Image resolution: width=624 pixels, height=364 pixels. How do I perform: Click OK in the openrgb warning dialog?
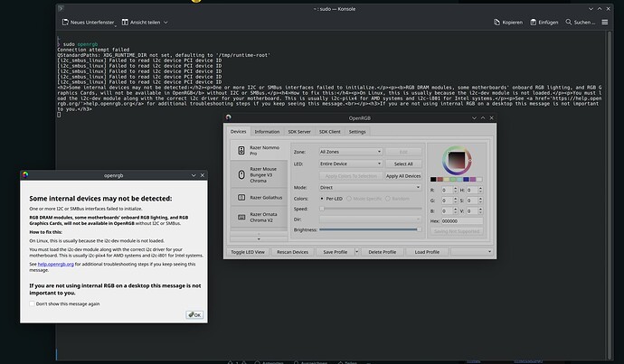coord(194,314)
